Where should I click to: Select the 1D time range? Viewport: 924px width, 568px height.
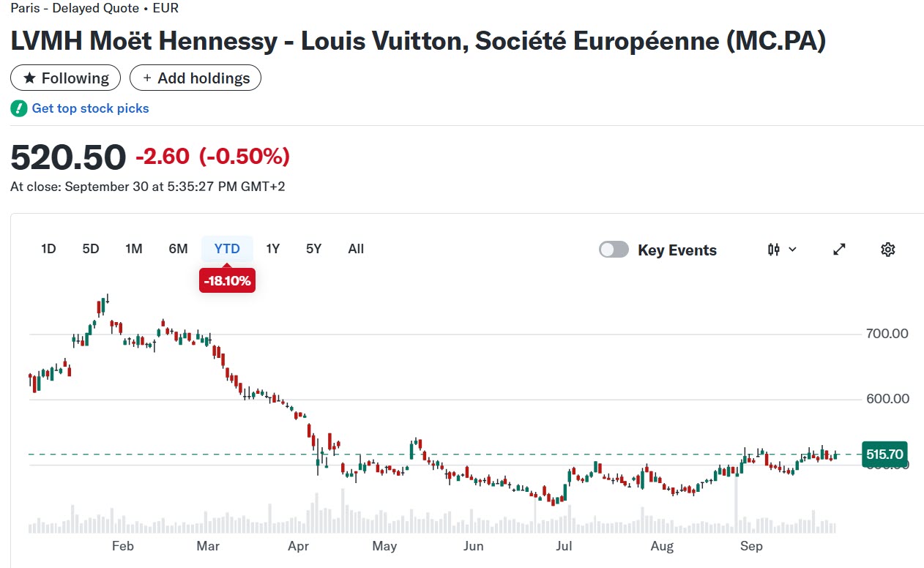(x=48, y=249)
